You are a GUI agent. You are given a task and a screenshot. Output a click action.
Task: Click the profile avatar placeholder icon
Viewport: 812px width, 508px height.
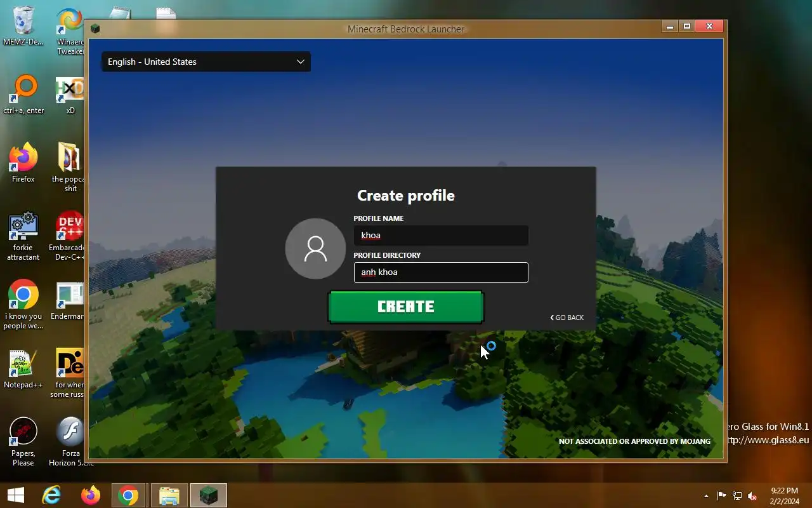(315, 249)
